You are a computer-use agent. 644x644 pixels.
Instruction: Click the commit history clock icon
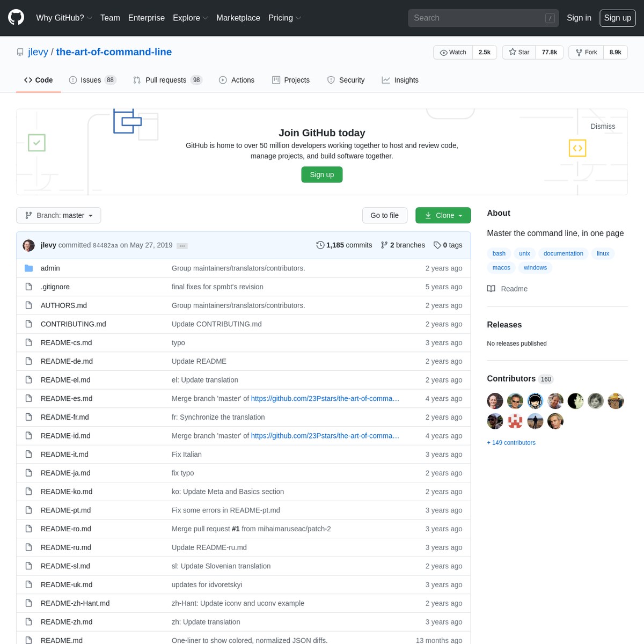pyautogui.click(x=320, y=245)
